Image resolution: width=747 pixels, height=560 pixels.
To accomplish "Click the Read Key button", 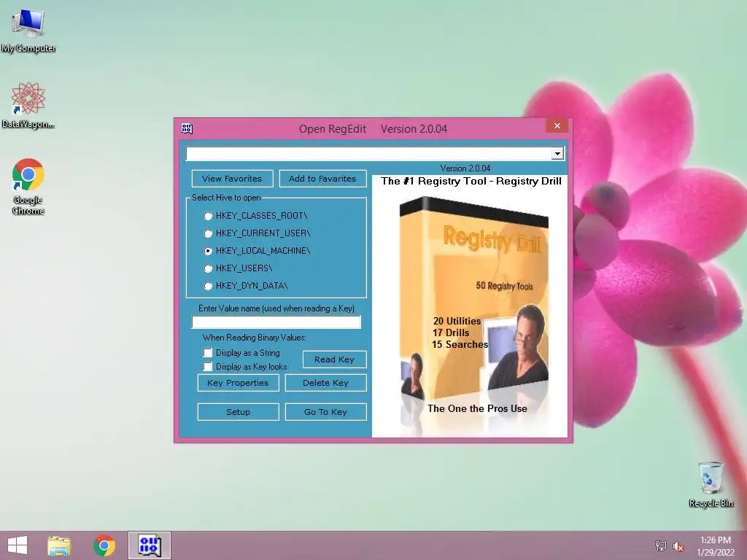I will [334, 359].
